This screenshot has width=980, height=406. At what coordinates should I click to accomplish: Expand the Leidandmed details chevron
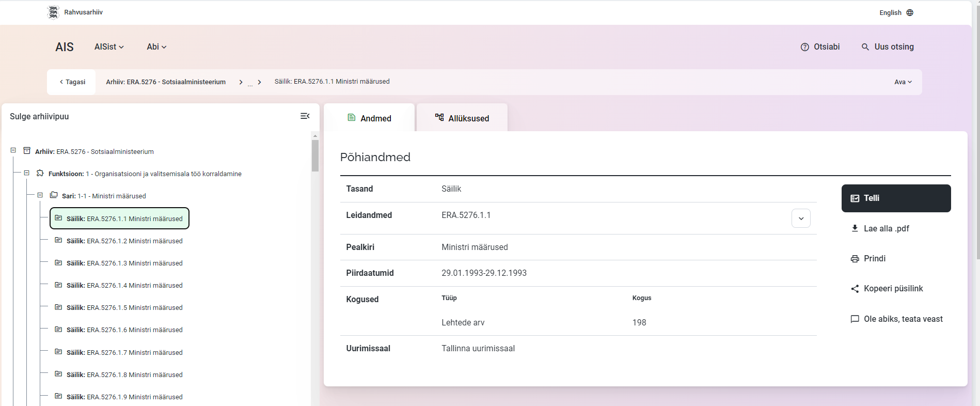click(x=801, y=218)
